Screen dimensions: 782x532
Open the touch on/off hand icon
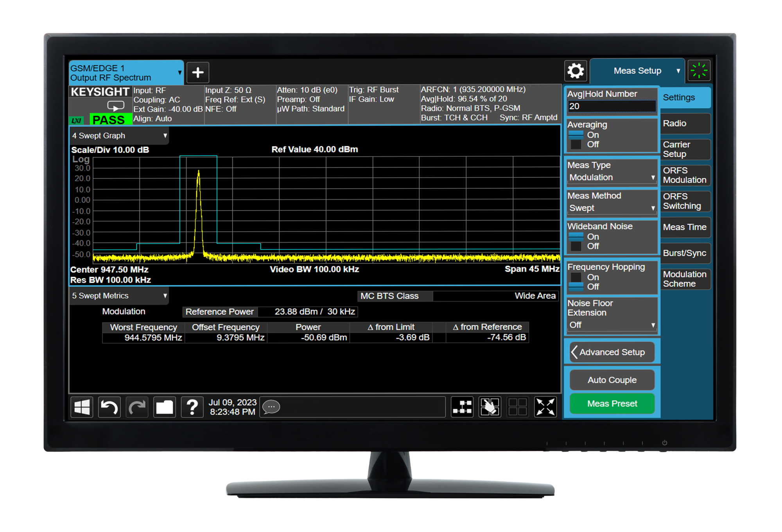pyautogui.click(x=490, y=407)
